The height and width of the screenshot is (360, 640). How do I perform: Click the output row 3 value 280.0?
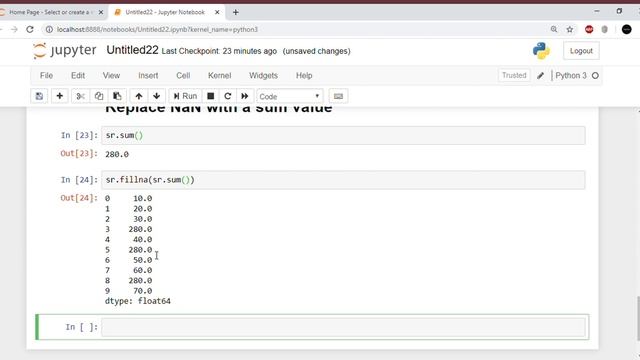pos(140,229)
